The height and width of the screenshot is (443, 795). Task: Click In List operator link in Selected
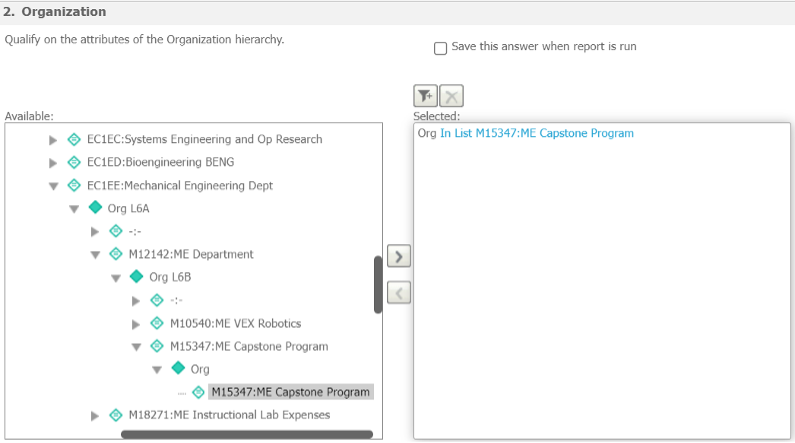456,133
